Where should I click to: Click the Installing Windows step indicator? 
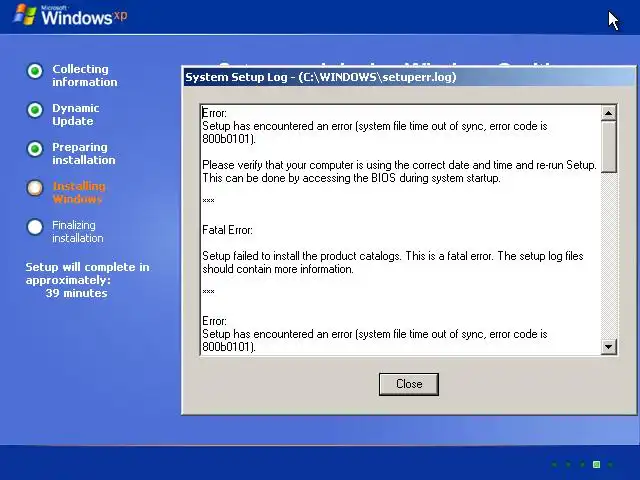coord(35,188)
